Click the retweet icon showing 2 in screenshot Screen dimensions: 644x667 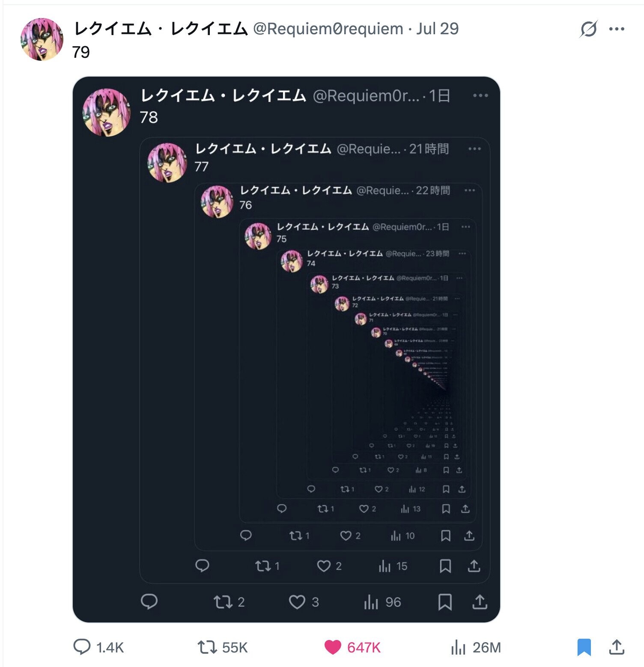click(223, 602)
